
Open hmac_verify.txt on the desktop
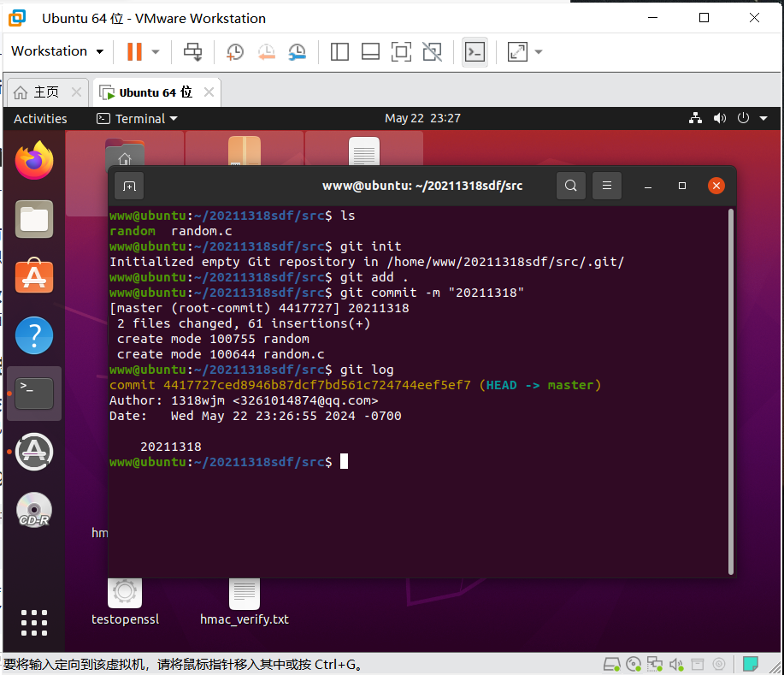click(x=245, y=603)
